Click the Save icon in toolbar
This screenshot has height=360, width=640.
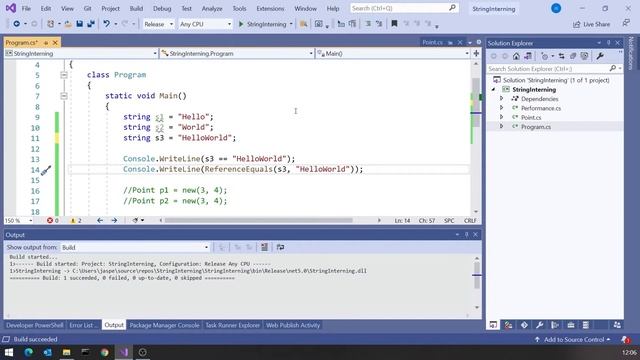click(x=80, y=24)
